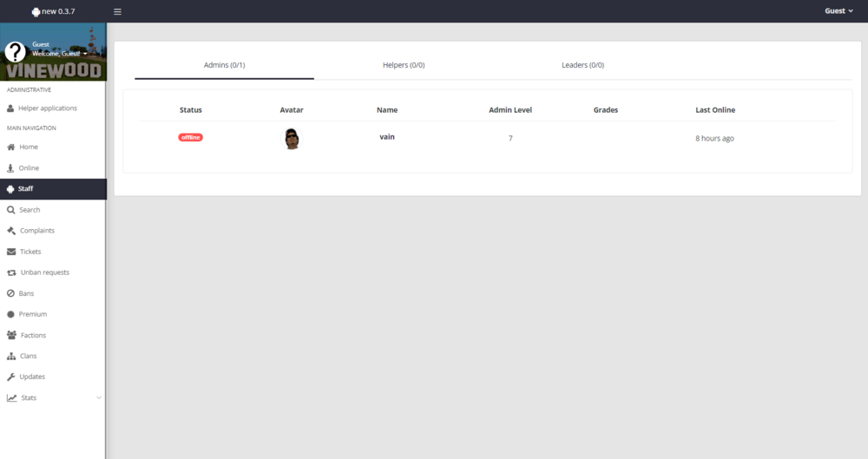The image size is (868, 459).
Task: Switch to the Admins (0/1) tab
Action: click(x=224, y=65)
